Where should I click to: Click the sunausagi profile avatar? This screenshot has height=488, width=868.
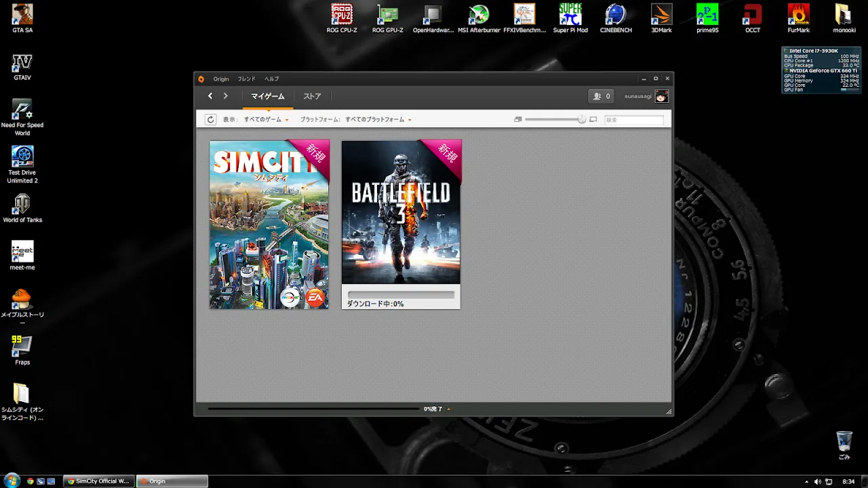661,96
